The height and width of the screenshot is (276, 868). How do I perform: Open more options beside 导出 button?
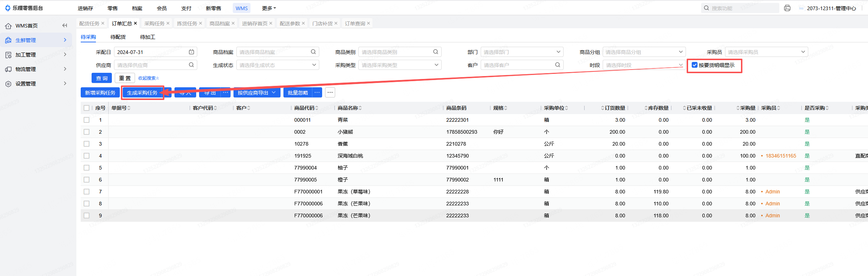tap(226, 93)
